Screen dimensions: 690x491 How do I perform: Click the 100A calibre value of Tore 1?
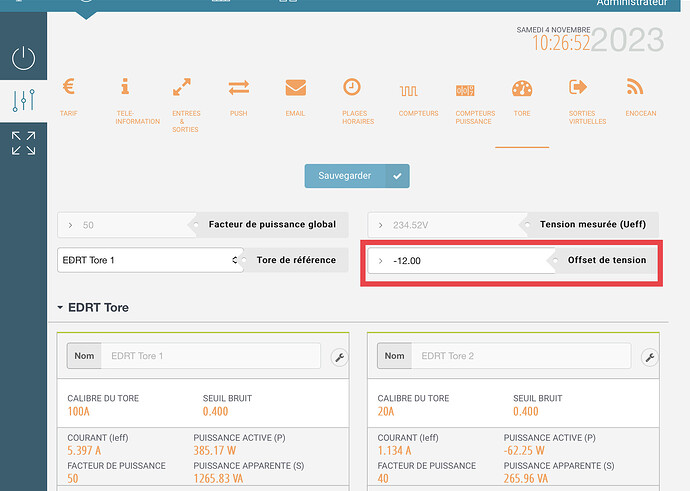[x=78, y=412]
